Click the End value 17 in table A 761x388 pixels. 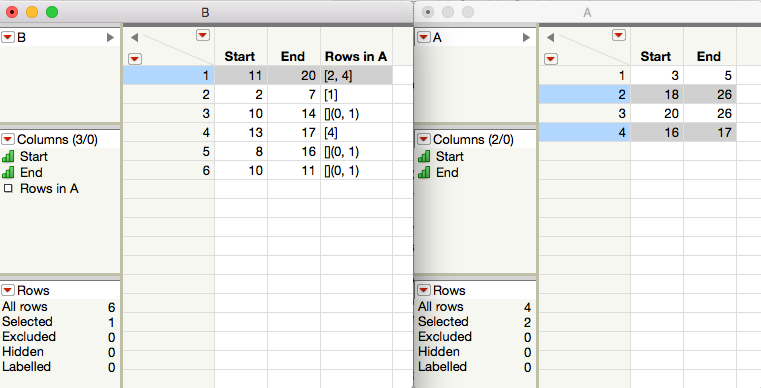click(710, 132)
